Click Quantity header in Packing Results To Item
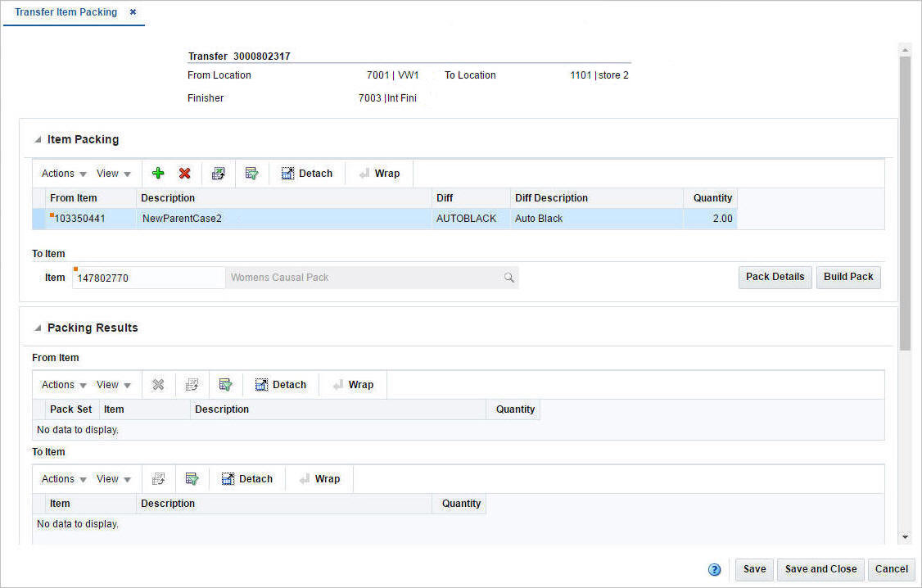 pos(459,504)
